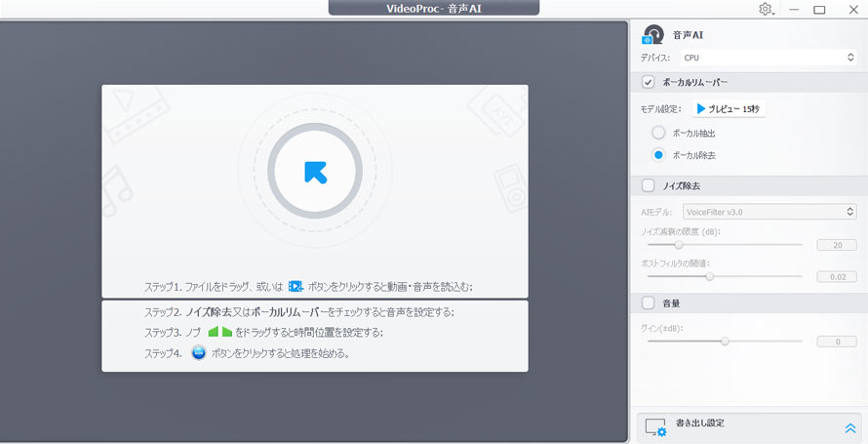Enable the 音量 checkbox
Viewport: 868px width, 444px height.
click(649, 303)
